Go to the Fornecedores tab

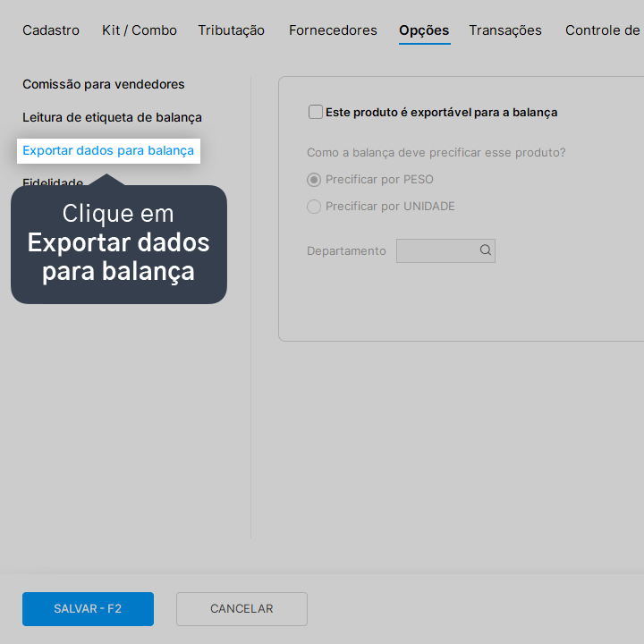333,30
